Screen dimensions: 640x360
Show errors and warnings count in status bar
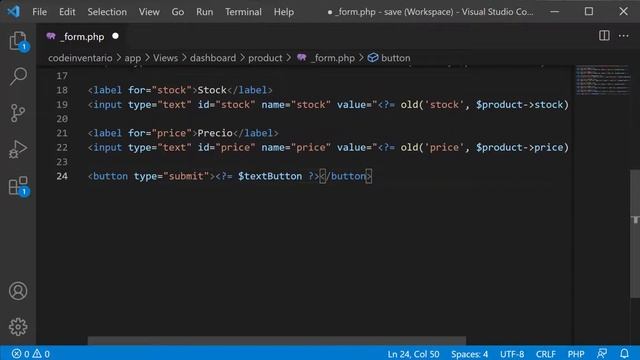coord(31,353)
